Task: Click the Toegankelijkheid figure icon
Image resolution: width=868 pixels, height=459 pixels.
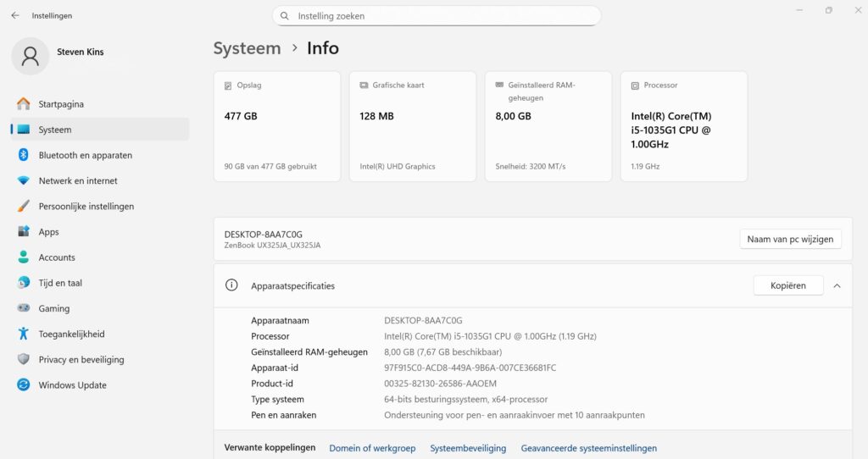Action: 23,334
